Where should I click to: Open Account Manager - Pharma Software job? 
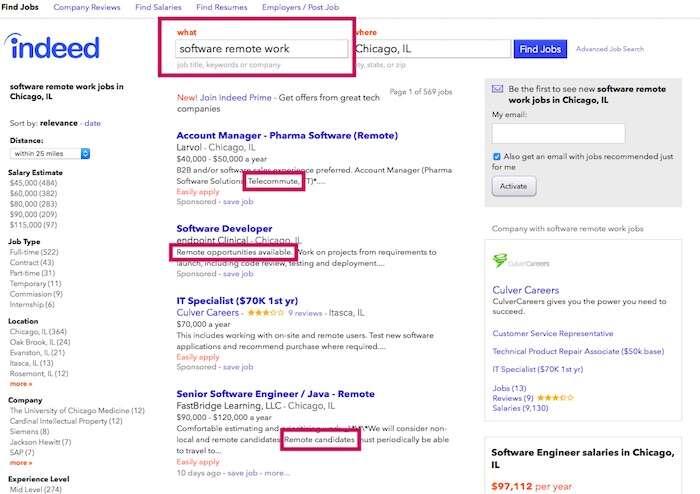click(x=287, y=135)
